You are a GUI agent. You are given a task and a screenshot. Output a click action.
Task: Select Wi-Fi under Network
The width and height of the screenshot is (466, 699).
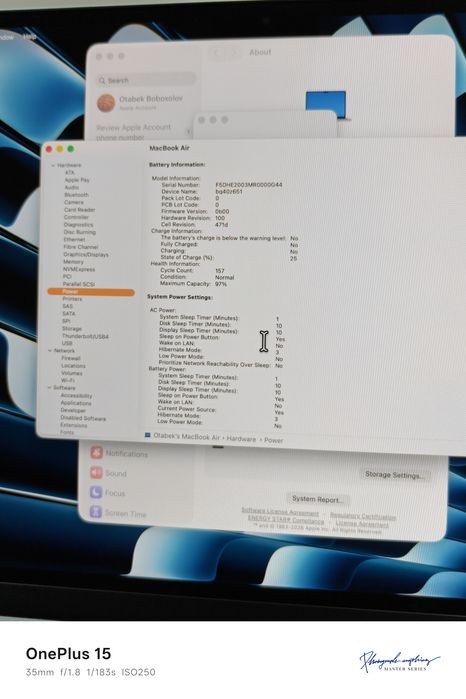67,380
